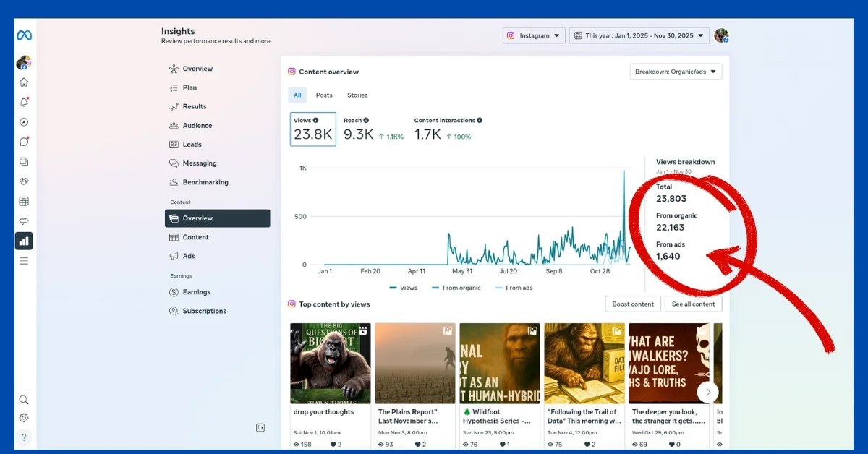Open the "drop your thoughts" post thumbnail

[331, 363]
